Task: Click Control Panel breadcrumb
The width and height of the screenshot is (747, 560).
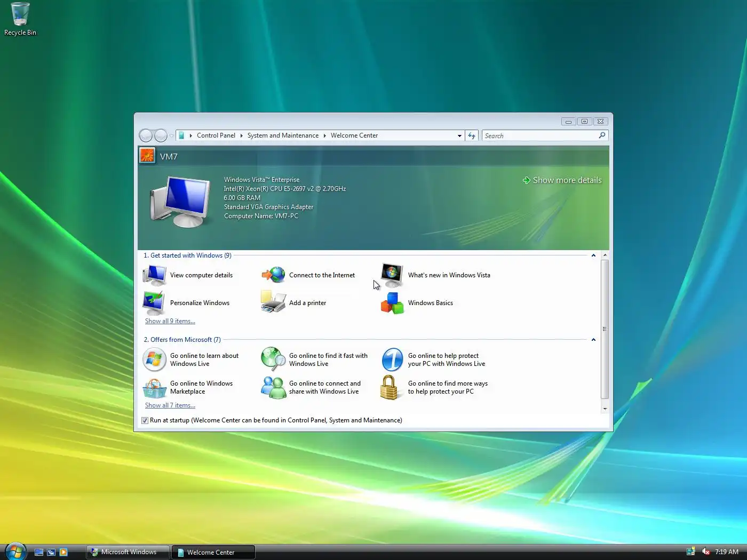Action: coord(216,135)
